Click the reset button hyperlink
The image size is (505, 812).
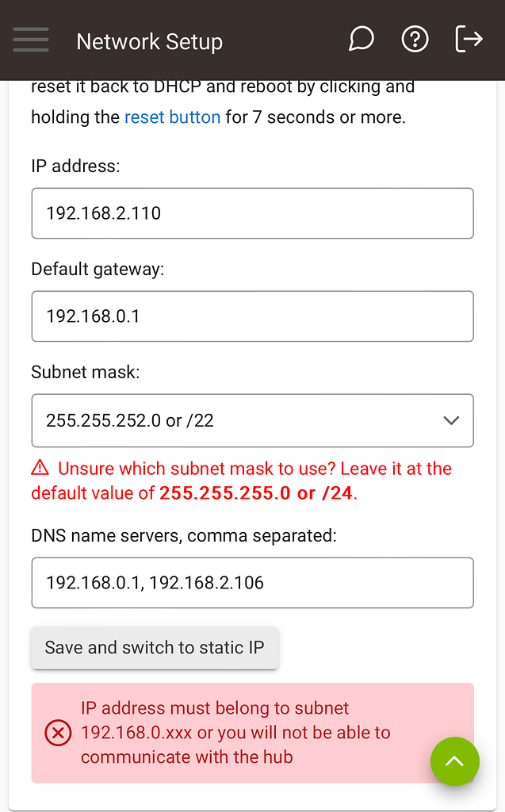[172, 117]
